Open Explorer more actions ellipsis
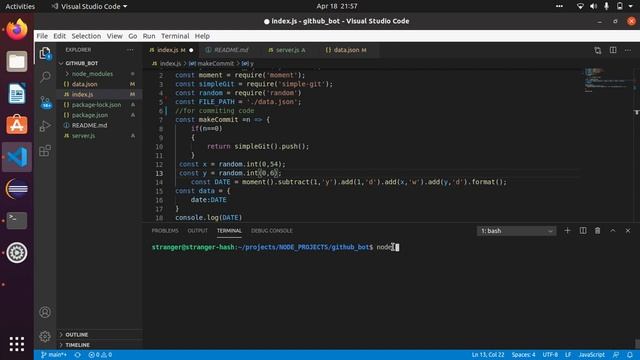The width and height of the screenshot is (640, 360). (x=130, y=50)
